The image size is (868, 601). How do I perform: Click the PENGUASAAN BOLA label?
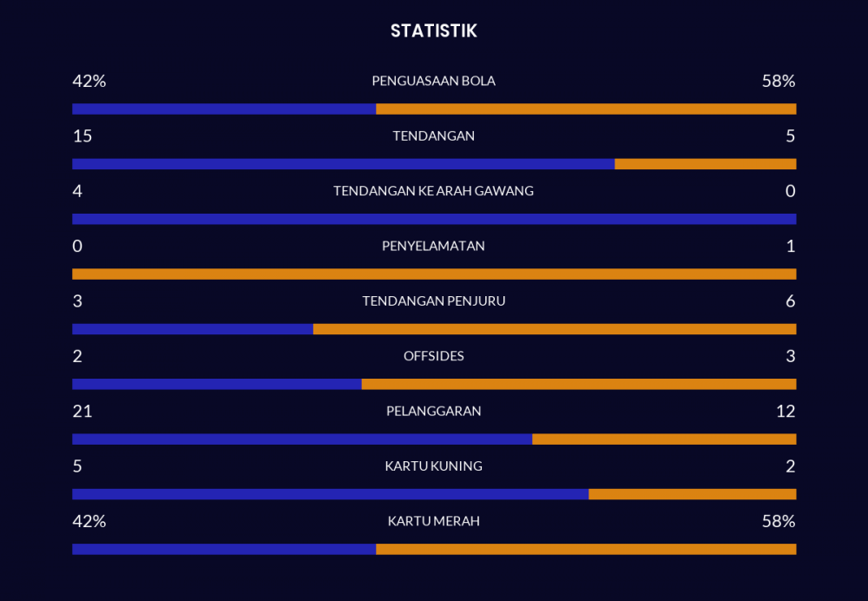tap(433, 81)
